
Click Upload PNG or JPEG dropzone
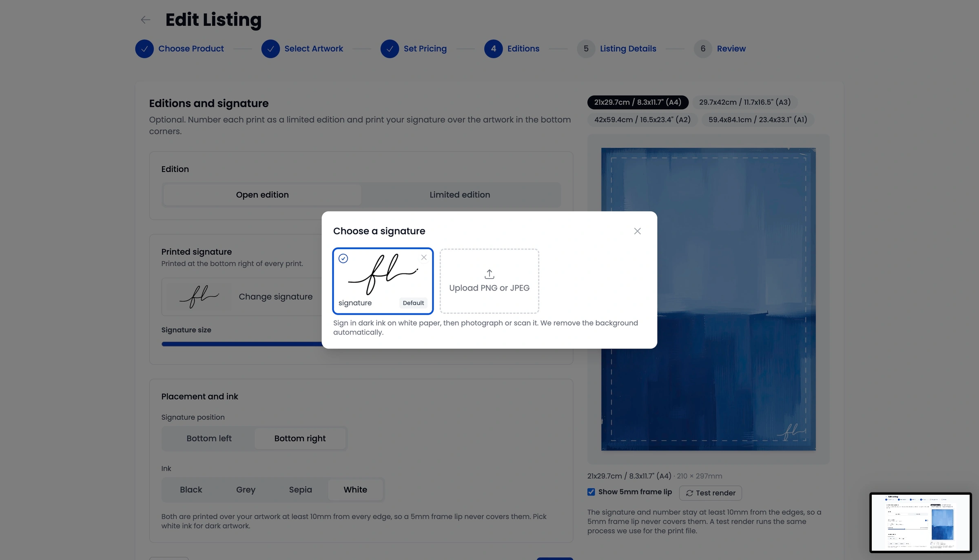click(489, 281)
